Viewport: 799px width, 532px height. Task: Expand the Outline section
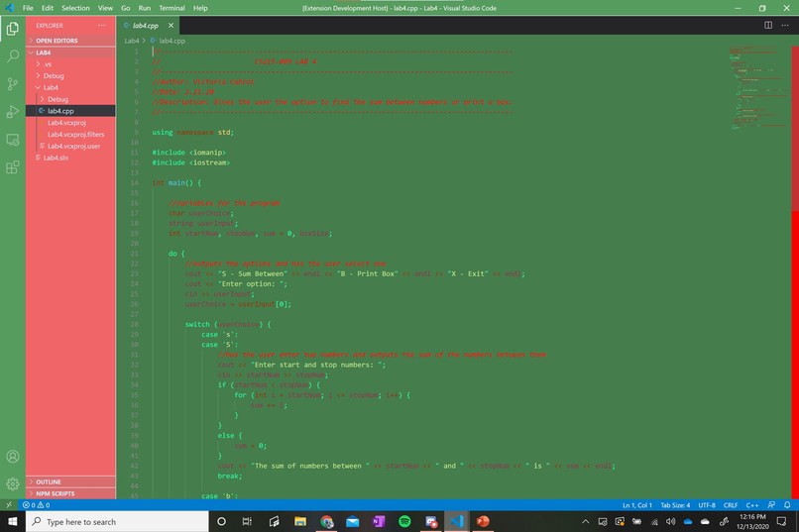pos(70,481)
